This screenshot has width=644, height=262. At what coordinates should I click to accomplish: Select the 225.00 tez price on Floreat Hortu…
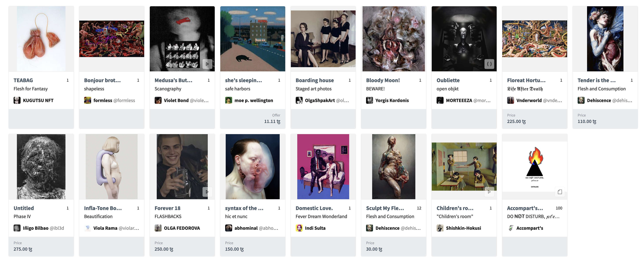tap(516, 121)
